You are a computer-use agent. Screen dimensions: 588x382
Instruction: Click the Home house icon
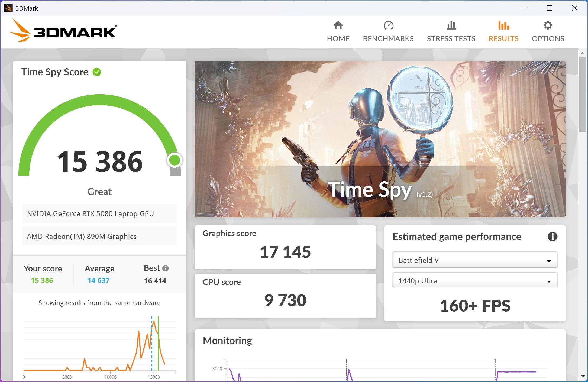tap(338, 25)
